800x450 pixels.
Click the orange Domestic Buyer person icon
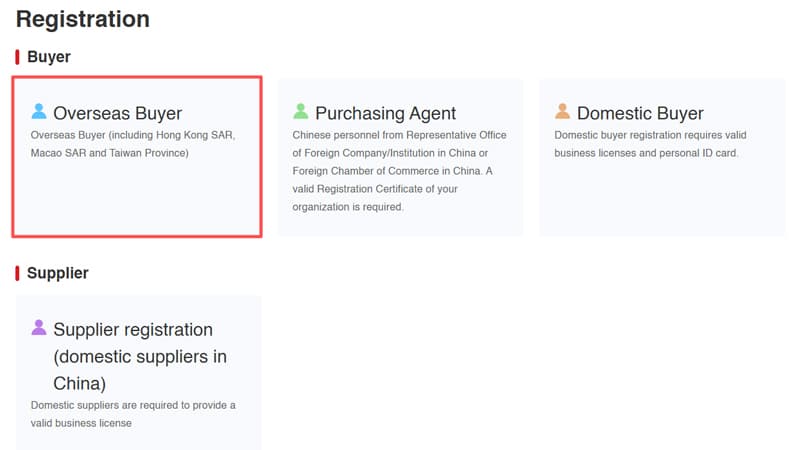coord(563,111)
